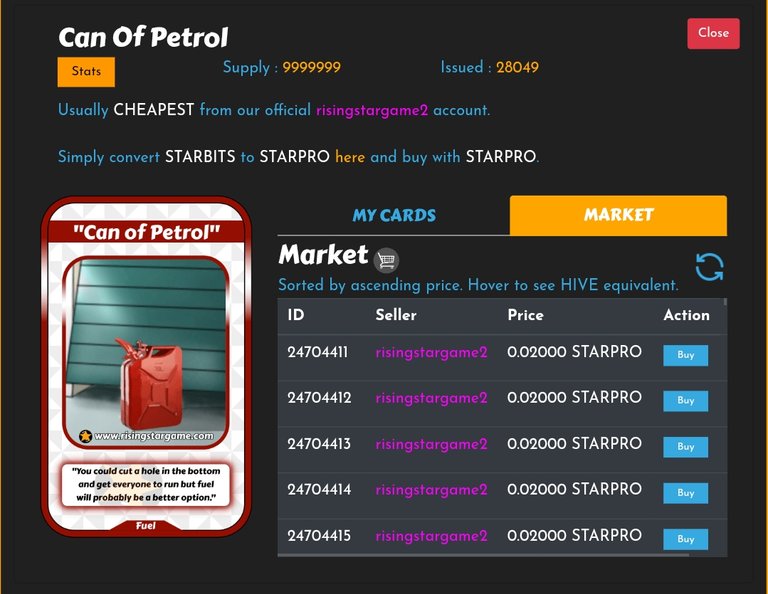Buy card ID 24704413

(685, 447)
